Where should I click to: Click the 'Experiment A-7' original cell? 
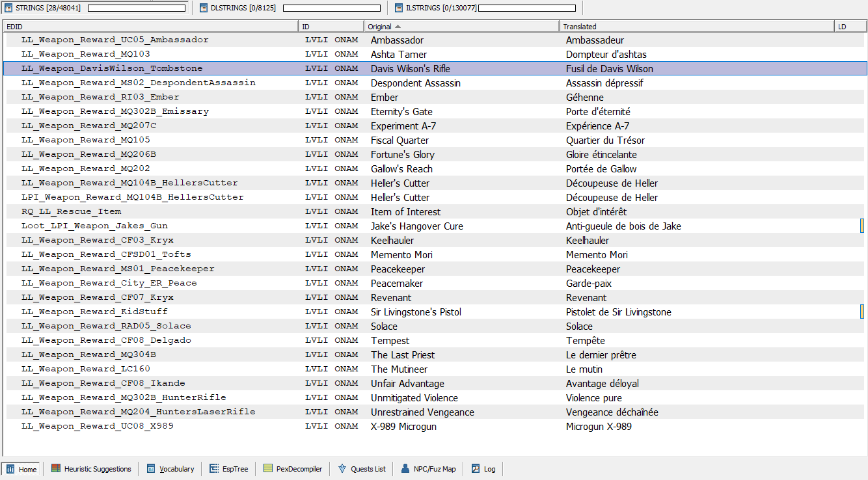[x=403, y=126]
